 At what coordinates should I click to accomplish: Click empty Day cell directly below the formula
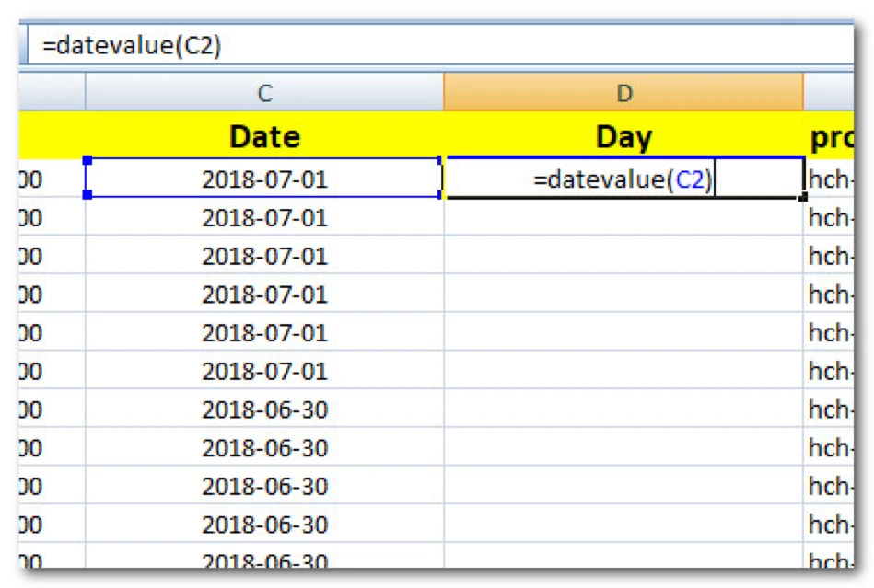(623, 218)
